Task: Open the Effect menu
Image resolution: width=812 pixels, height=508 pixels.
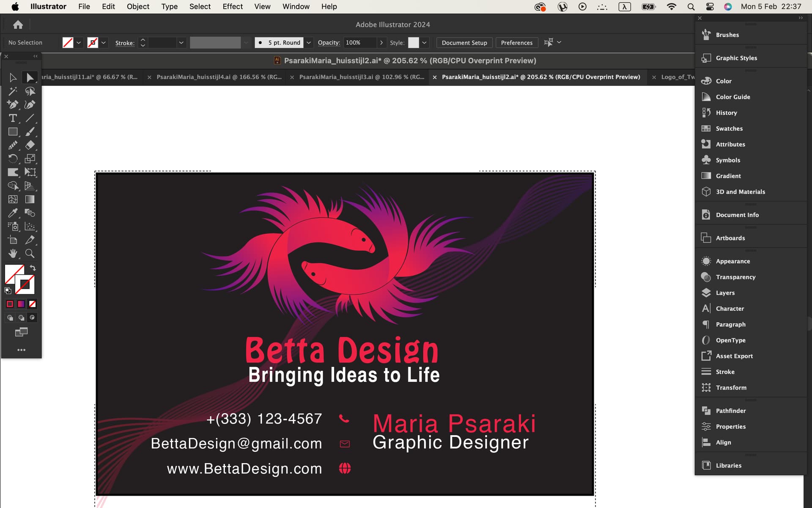Action: click(x=233, y=6)
